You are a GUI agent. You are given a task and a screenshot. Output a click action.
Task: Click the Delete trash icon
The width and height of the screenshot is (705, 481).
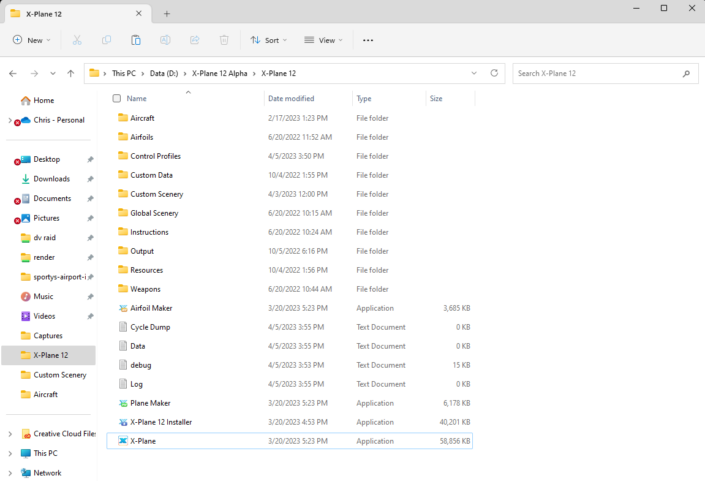[x=224, y=40]
